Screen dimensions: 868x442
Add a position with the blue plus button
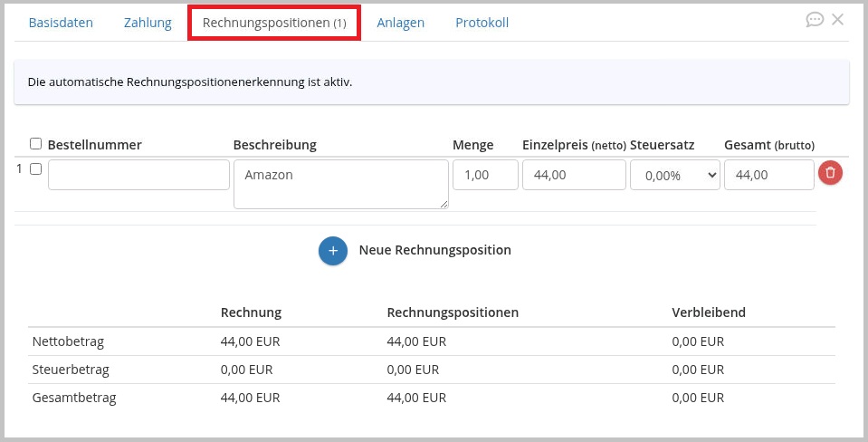click(x=333, y=251)
